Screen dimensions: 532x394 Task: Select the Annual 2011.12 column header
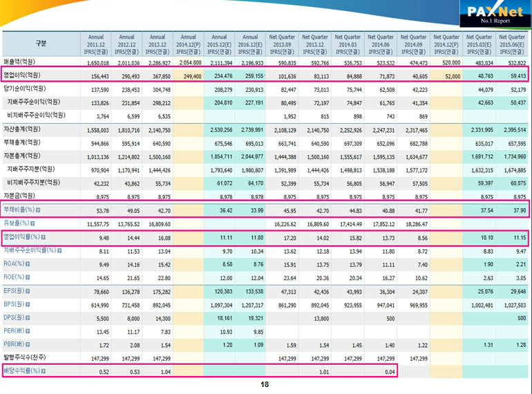click(x=95, y=43)
